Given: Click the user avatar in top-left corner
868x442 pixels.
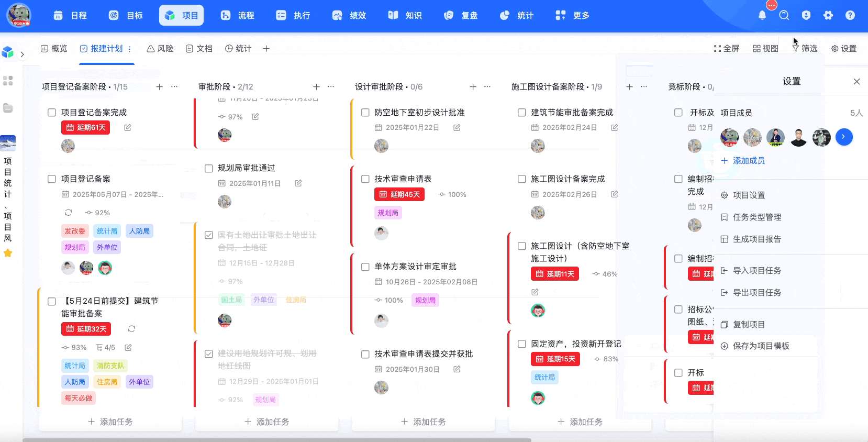Looking at the screenshot, I should coord(19,15).
